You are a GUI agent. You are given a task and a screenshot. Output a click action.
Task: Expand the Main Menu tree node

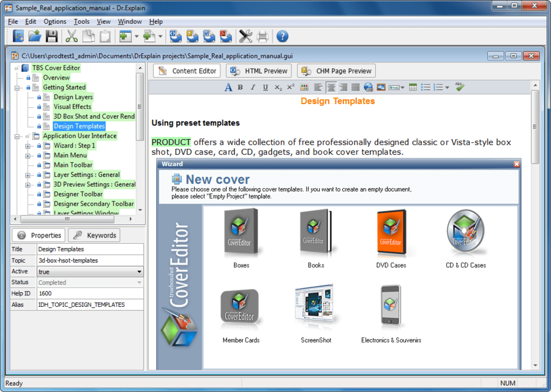(28, 156)
